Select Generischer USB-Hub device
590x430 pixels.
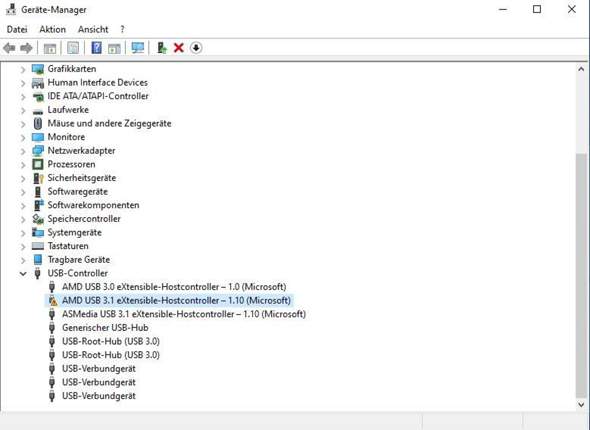[x=105, y=328]
